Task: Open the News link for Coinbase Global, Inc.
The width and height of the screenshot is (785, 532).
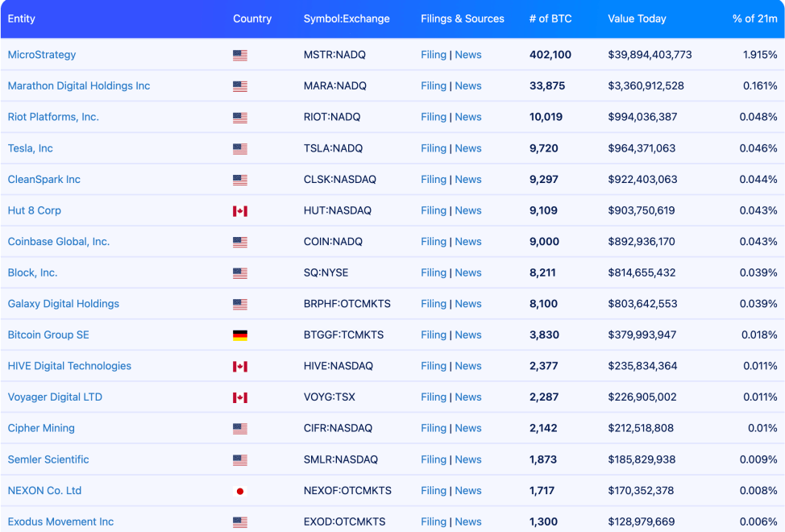Action: tap(468, 242)
